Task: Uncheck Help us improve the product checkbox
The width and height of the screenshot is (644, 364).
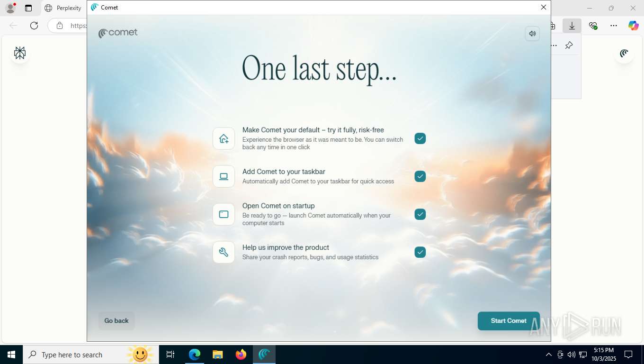Action: (x=420, y=252)
